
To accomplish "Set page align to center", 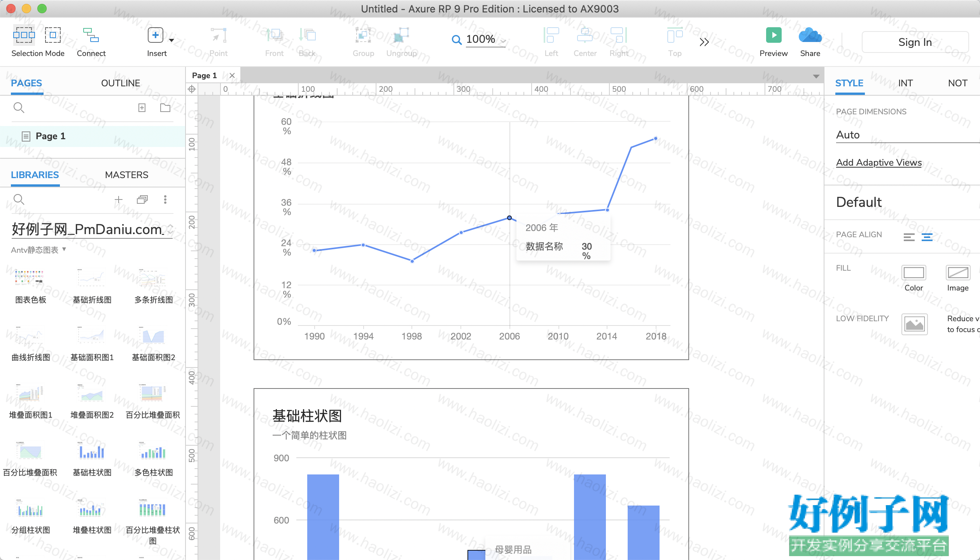I will click(927, 237).
